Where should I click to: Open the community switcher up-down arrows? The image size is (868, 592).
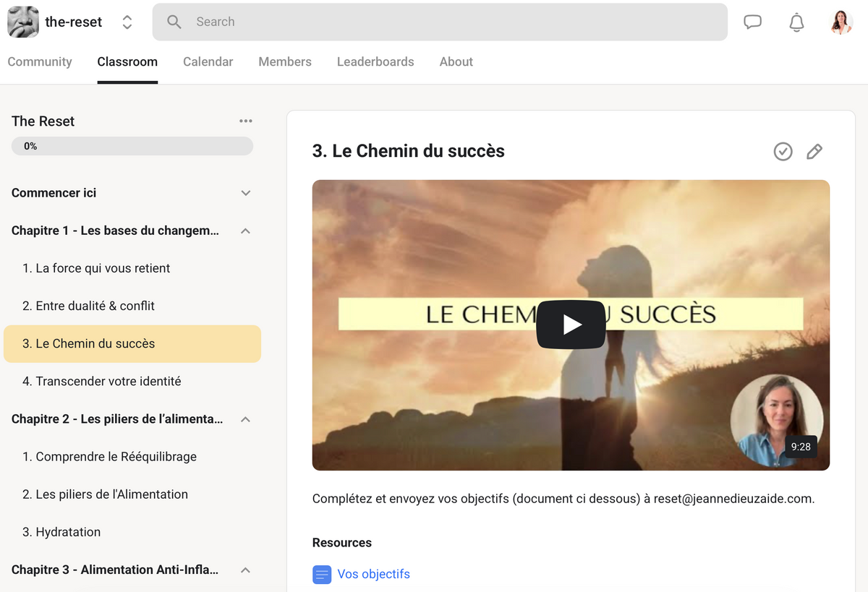[127, 22]
